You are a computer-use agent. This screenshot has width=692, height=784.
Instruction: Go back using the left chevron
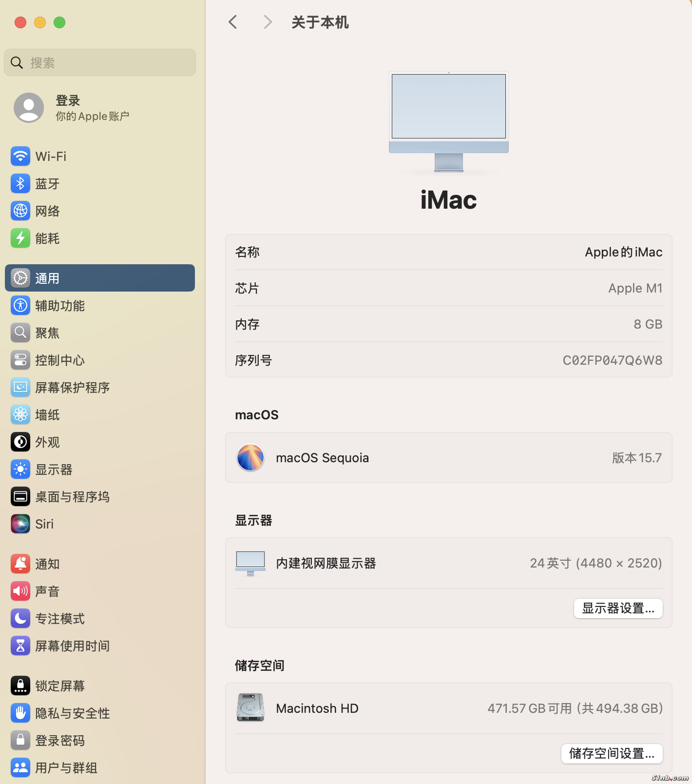coord(233,22)
